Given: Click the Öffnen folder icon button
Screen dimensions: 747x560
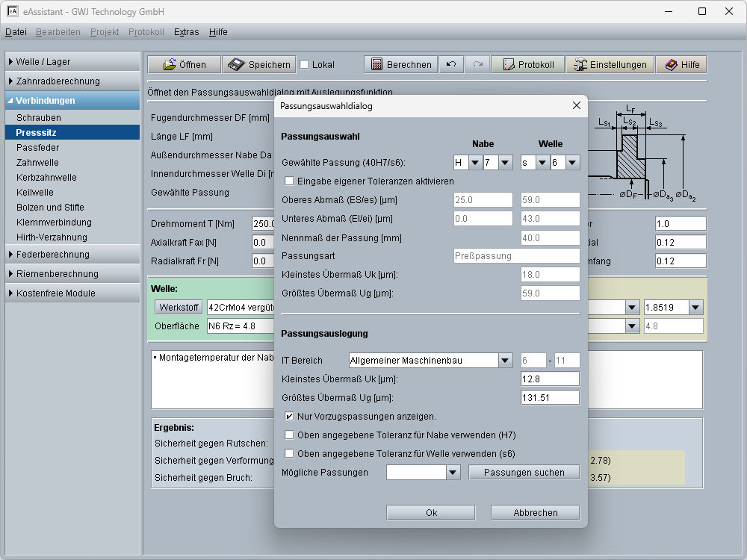Looking at the screenshot, I should tap(184, 65).
